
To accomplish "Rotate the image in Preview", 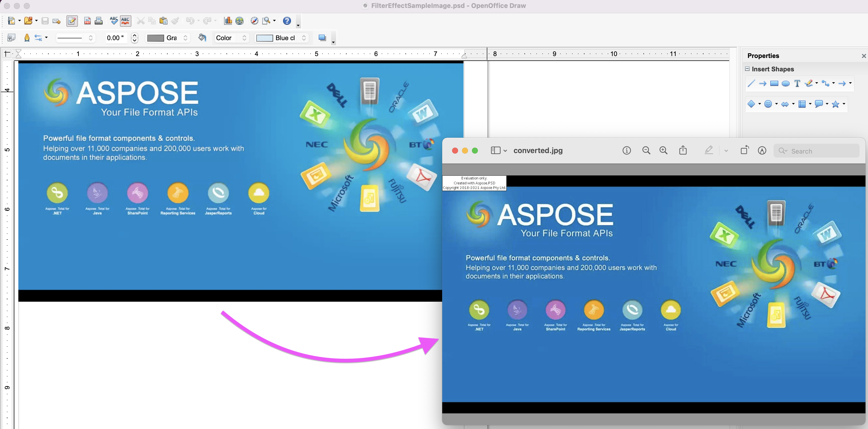I will pos(744,150).
